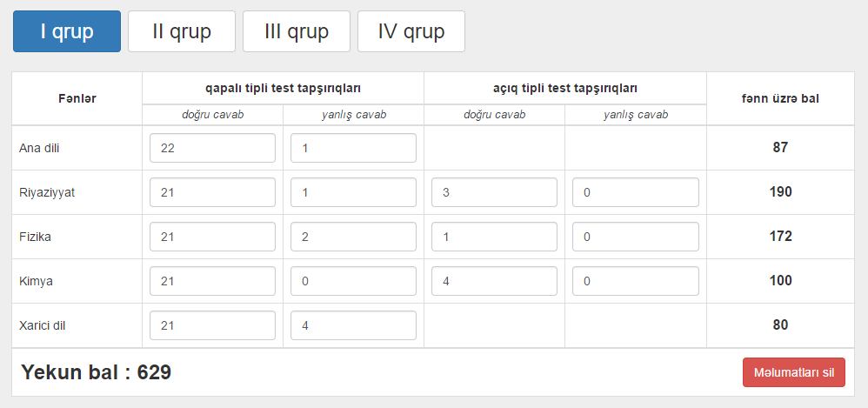The height and width of the screenshot is (408, 868).
Task: Focus Kimya open-type correct answers field
Action: [494, 281]
